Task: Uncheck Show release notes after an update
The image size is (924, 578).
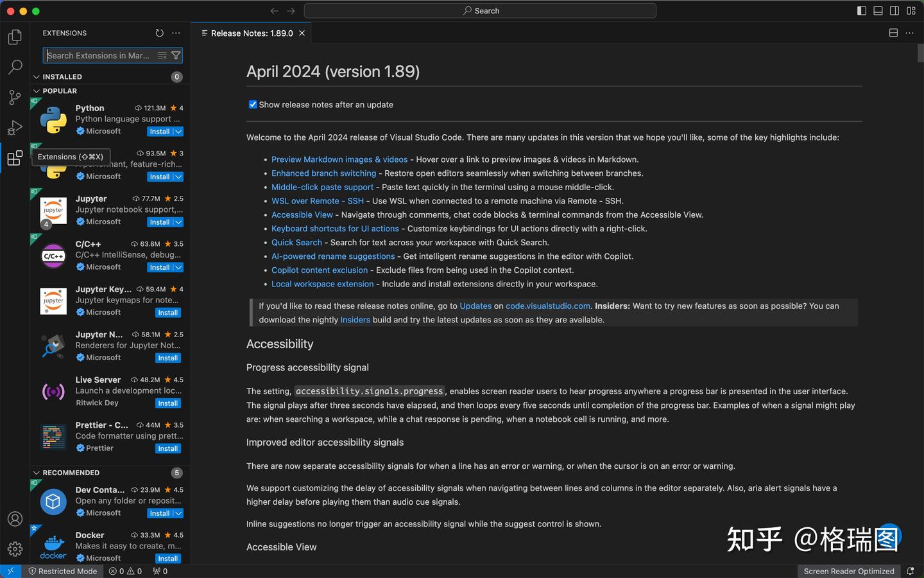Action: pyautogui.click(x=252, y=104)
